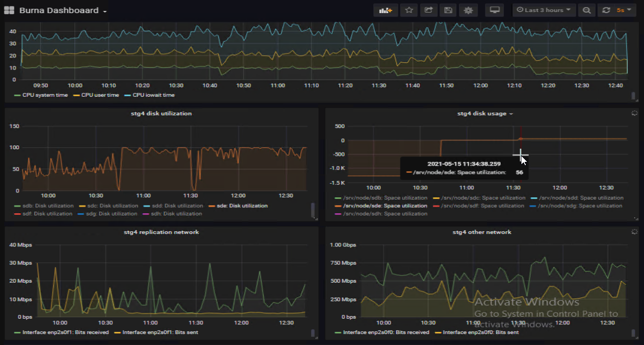Open dashboard settings gear icon
644x345 pixels.
pyautogui.click(x=468, y=10)
